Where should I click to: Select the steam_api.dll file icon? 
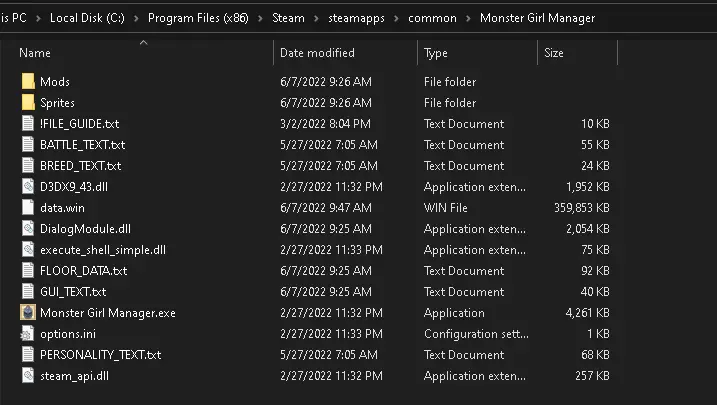point(28,376)
